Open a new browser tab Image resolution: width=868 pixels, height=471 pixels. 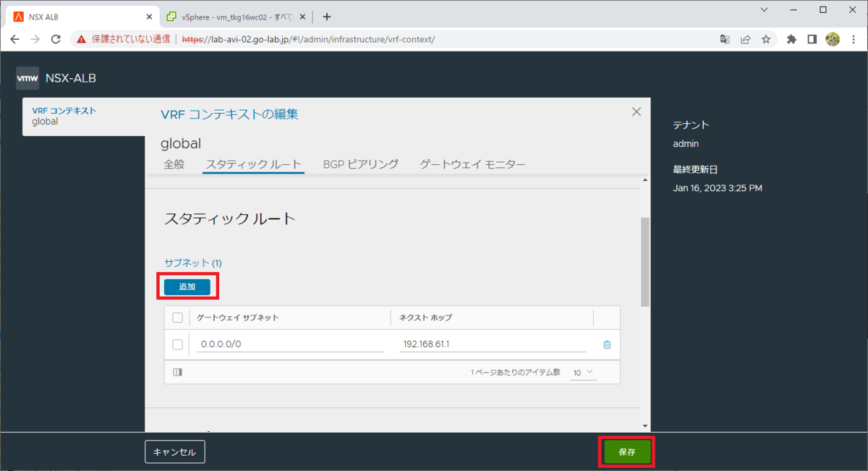pos(326,17)
